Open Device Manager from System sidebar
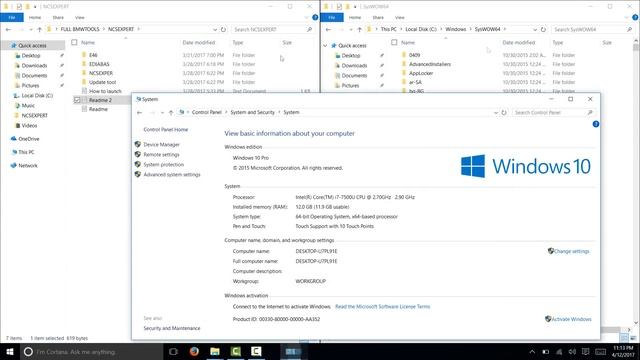 click(x=161, y=144)
